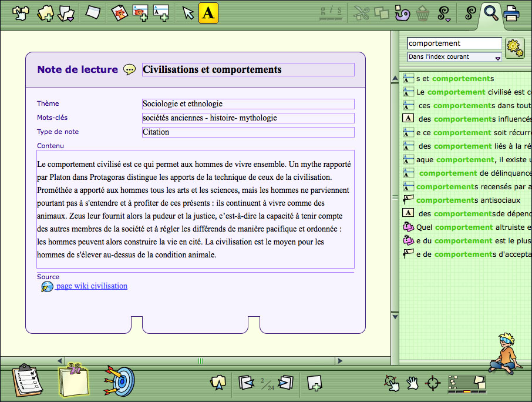Click the down arrow of the results scrollbar

(395, 316)
